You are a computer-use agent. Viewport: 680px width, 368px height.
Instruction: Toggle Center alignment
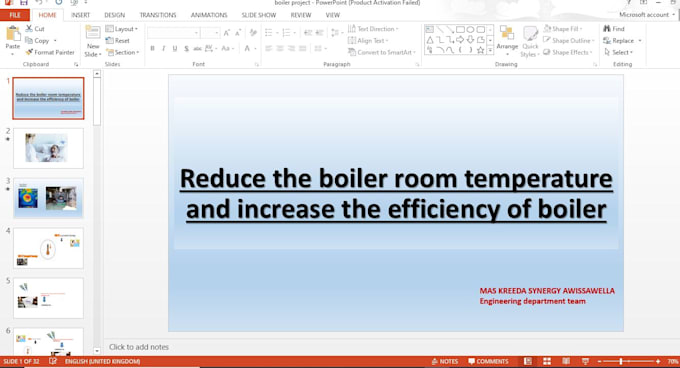(280, 49)
